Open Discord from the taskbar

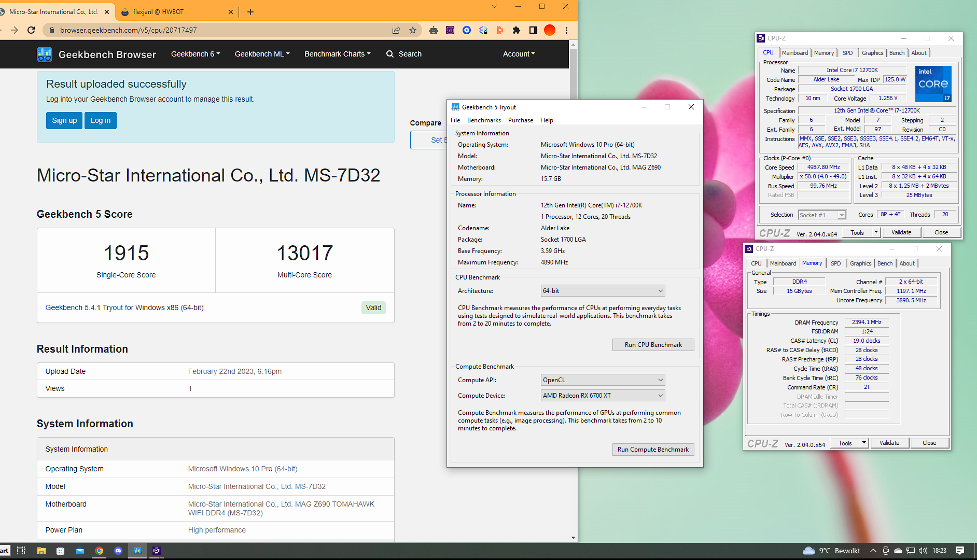point(118,551)
